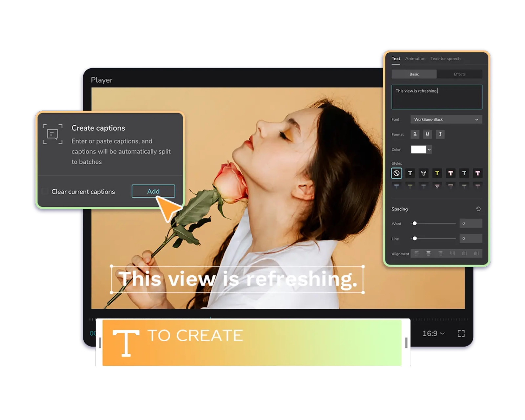
Task: Choose the pink T text style
Action: (478, 174)
